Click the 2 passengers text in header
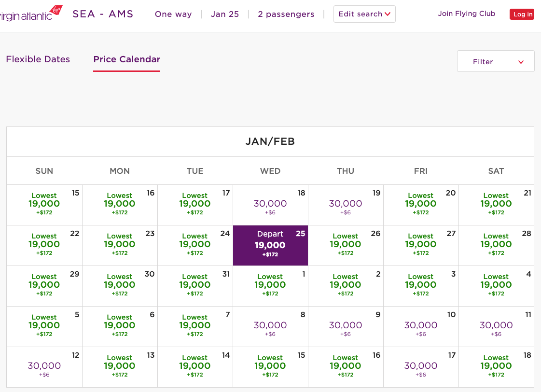The height and width of the screenshot is (392, 541). (x=286, y=14)
